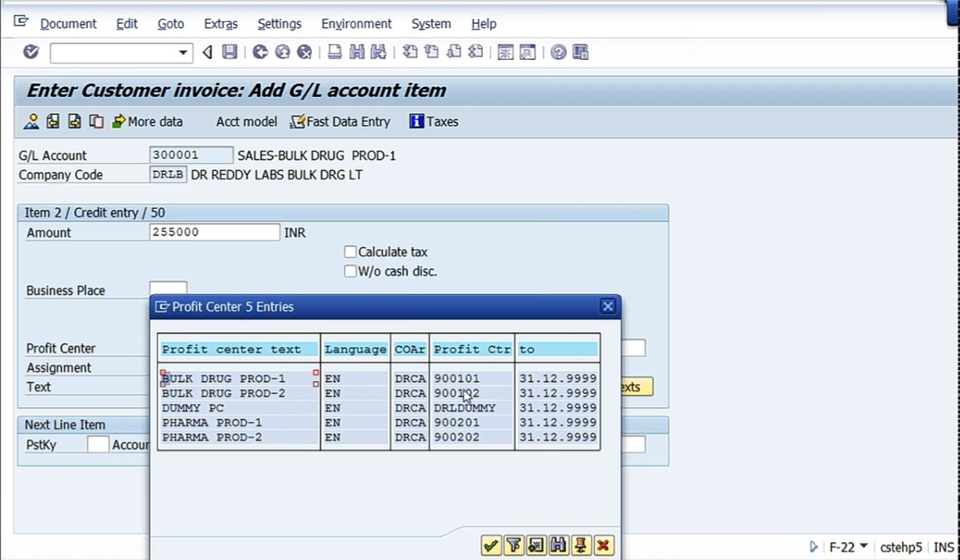Close the Profit Center 5 Entries popup
960x560 pixels.
click(x=607, y=306)
